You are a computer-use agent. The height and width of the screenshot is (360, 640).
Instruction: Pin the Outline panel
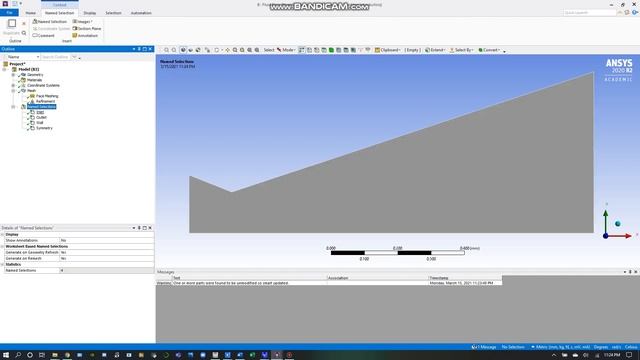pos(139,49)
